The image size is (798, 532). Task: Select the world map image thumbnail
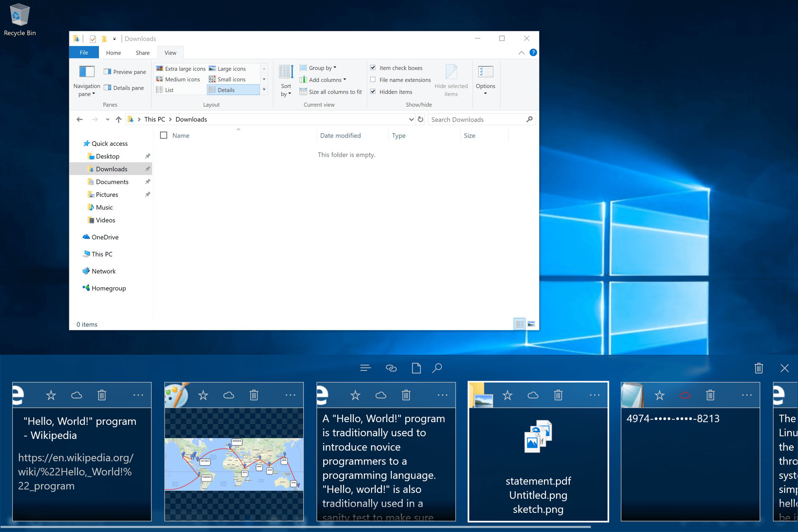(234, 464)
